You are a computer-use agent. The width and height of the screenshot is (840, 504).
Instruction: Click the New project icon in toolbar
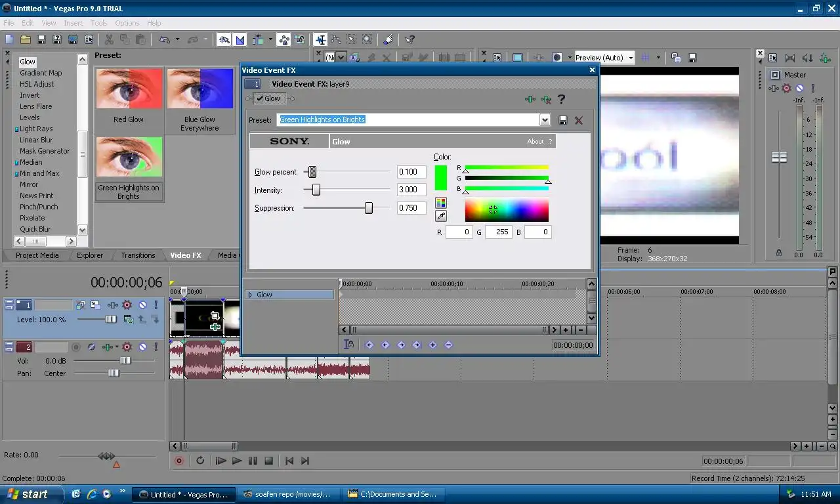(10, 39)
